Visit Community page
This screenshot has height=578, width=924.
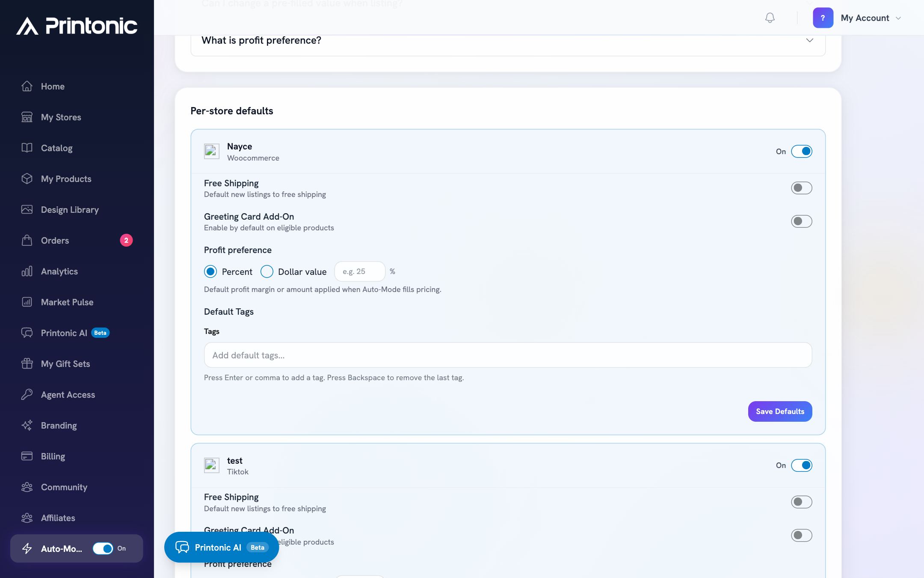coord(77,487)
